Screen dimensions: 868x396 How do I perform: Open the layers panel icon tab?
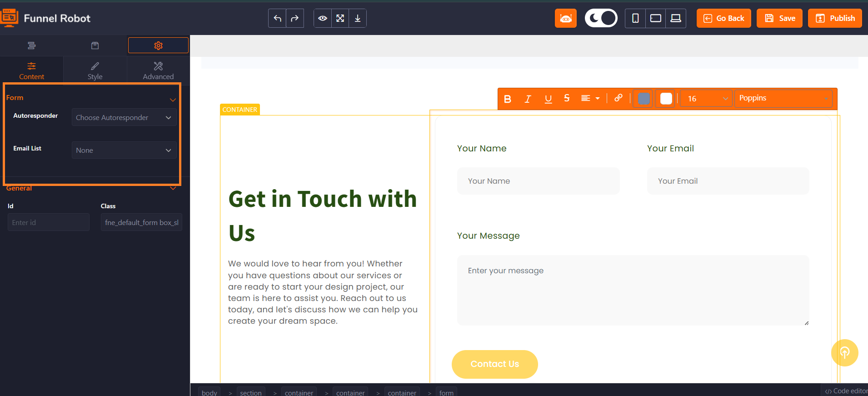tap(31, 45)
